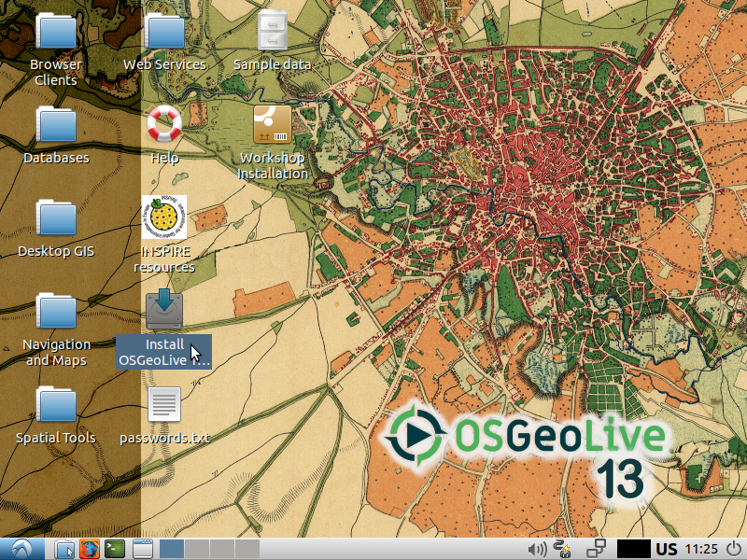Click the show desktop window icon

142,549
